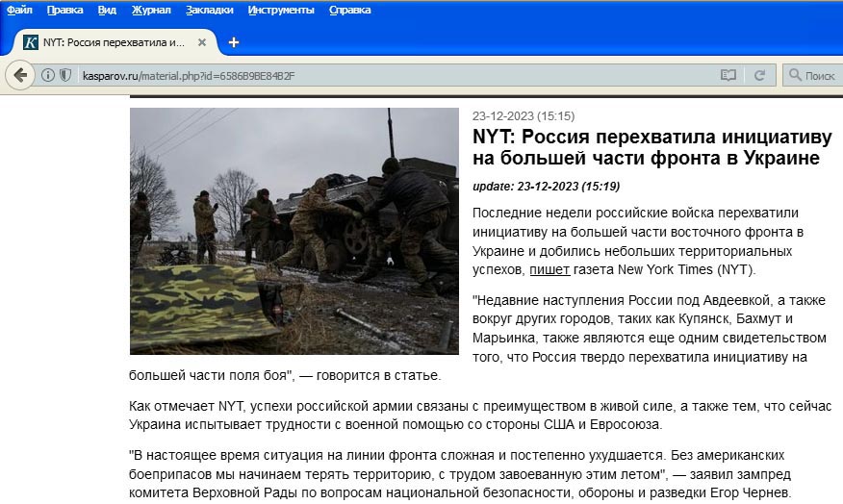Click the search magnifier icon

coord(795,75)
